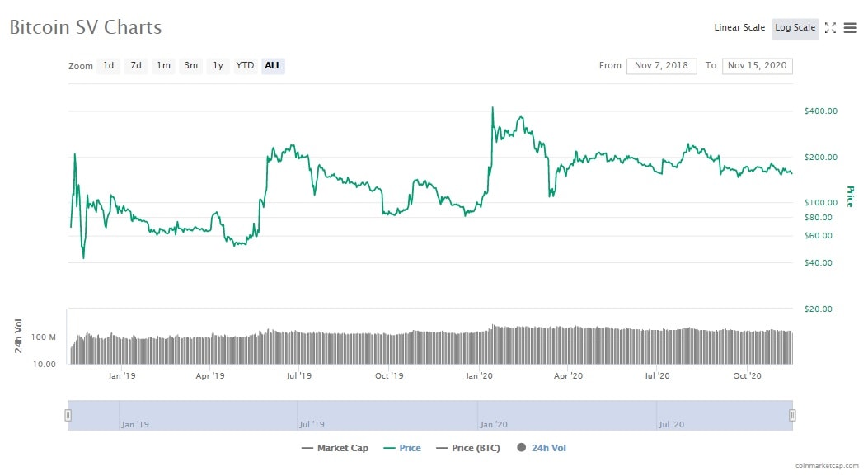The height and width of the screenshot is (476, 868).
Task: Set zoom to 1d
Action: [x=109, y=65]
